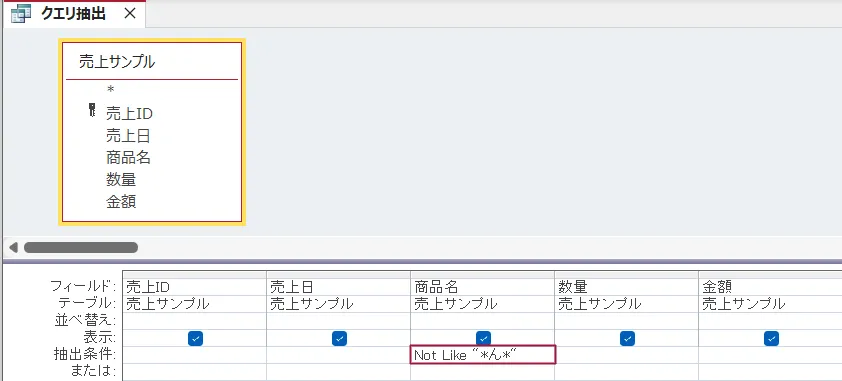Uncheck the 表示 checkbox for 売上ID column
The height and width of the screenshot is (381, 842).
195,338
